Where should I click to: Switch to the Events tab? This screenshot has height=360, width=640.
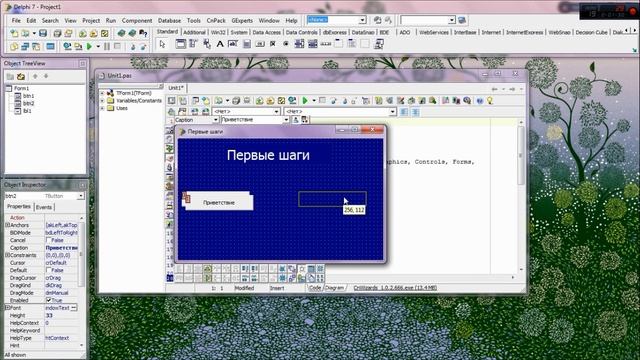coord(44,207)
